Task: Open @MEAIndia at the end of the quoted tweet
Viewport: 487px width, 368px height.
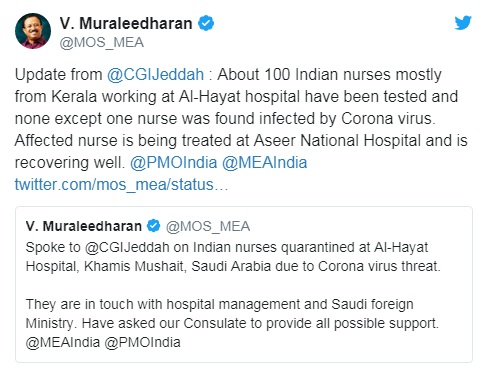Action: point(63,342)
